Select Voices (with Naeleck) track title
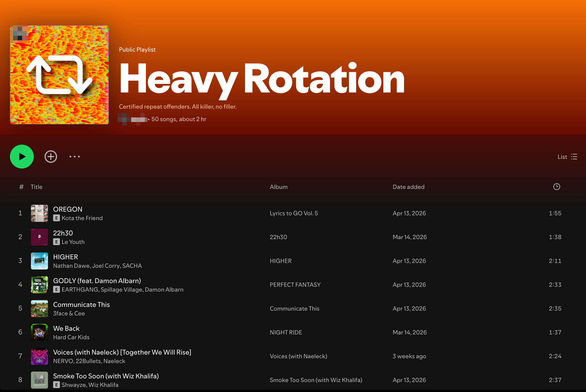Image resolution: width=586 pixels, height=392 pixels. pyautogui.click(x=122, y=352)
